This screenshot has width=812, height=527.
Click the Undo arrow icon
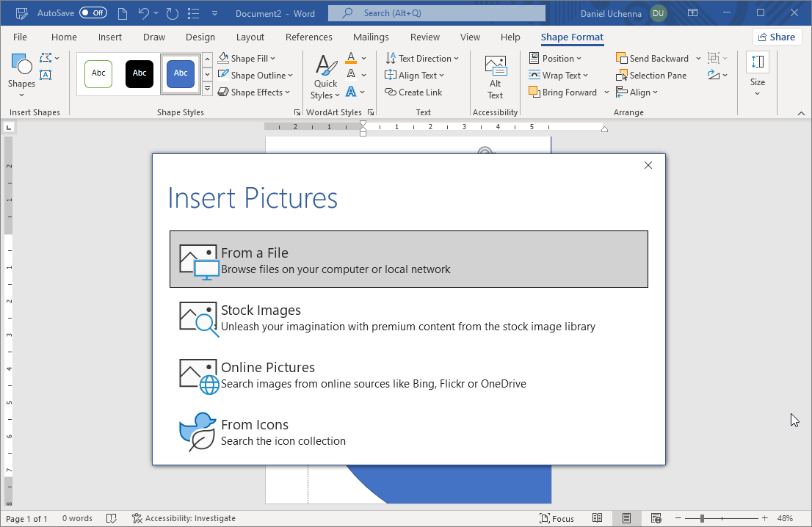(x=144, y=13)
